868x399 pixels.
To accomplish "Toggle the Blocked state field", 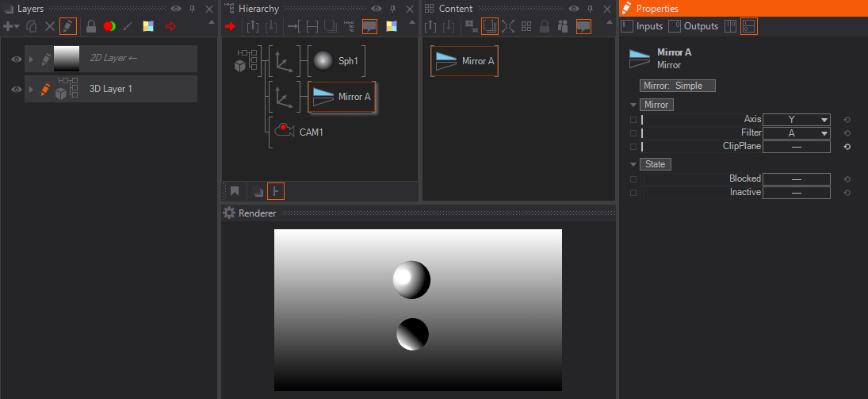I will (x=796, y=179).
